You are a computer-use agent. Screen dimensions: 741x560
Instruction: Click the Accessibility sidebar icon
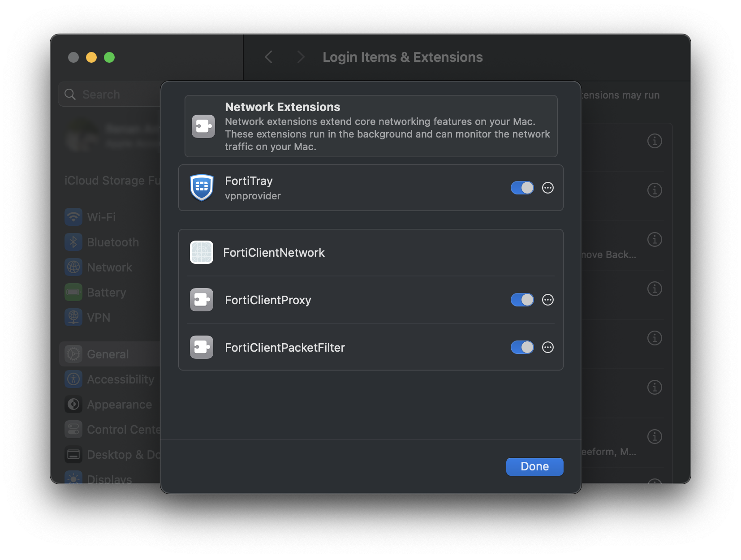coord(73,379)
